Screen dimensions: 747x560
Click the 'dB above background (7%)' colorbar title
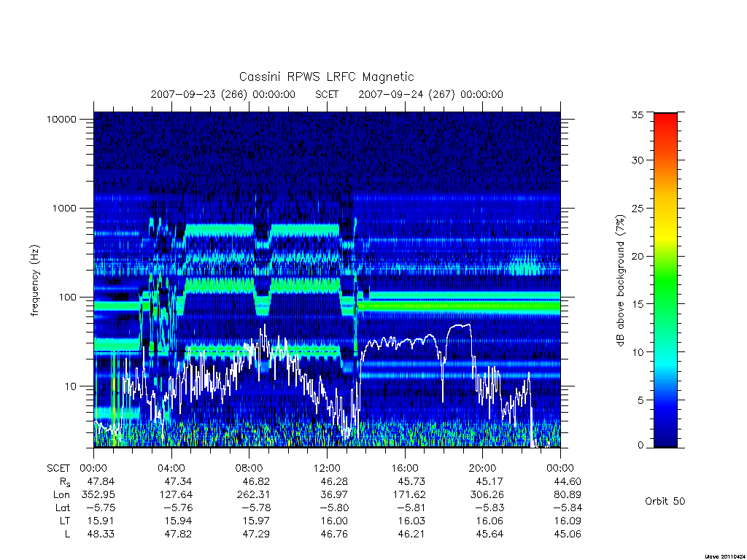620,281
